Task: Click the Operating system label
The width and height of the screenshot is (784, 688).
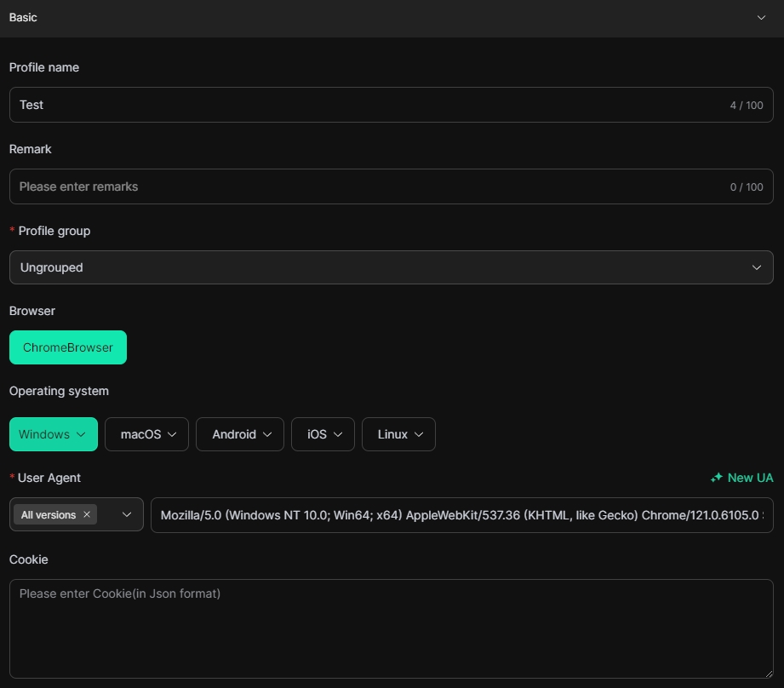Action: pyautogui.click(x=59, y=391)
